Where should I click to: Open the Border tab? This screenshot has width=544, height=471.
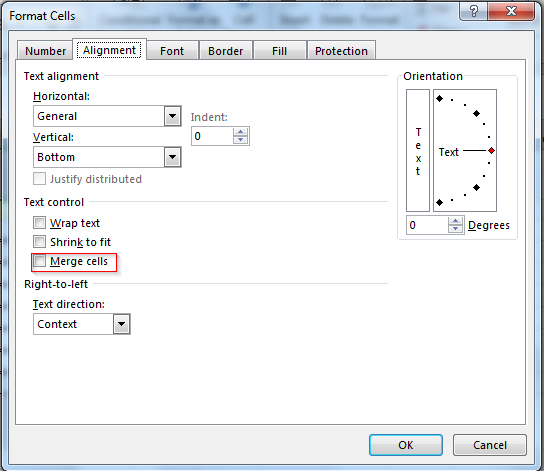(226, 51)
